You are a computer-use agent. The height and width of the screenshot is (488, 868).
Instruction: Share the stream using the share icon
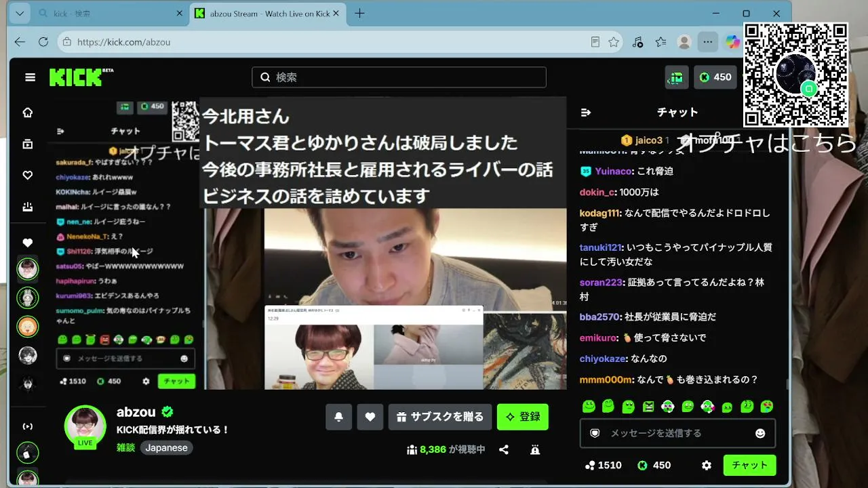coord(504,449)
